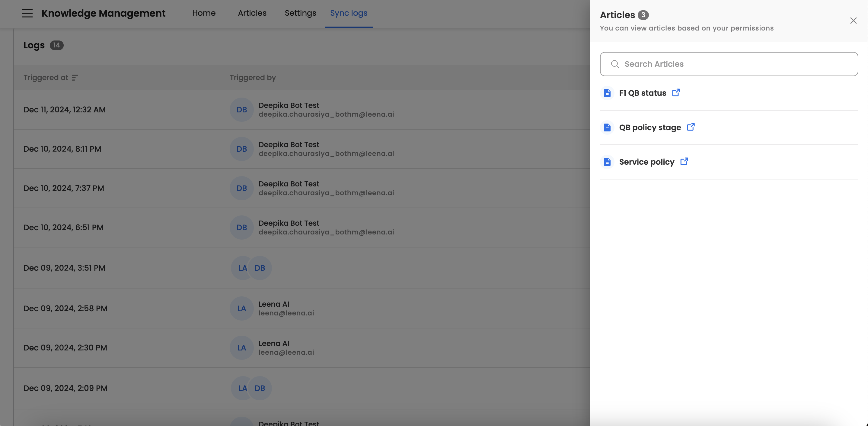Click the QB policy stage document icon
This screenshot has width=868, height=426.
click(607, 127)
